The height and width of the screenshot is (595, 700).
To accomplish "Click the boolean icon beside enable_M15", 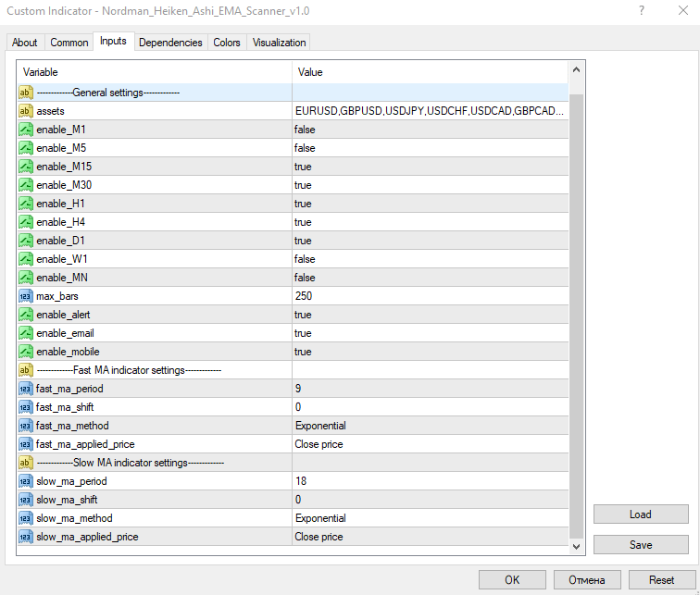I will (25, 167).
